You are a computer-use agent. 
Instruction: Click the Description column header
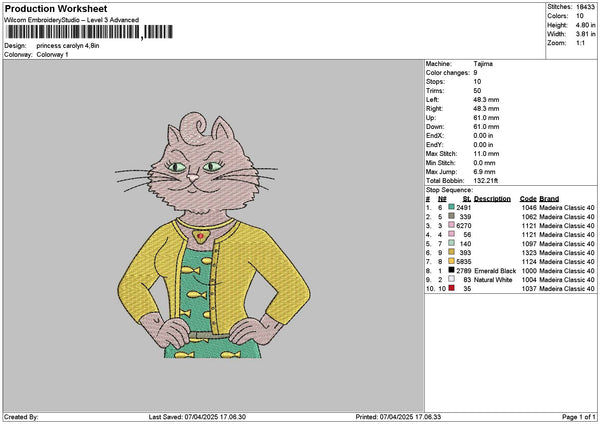pos(492,198)
